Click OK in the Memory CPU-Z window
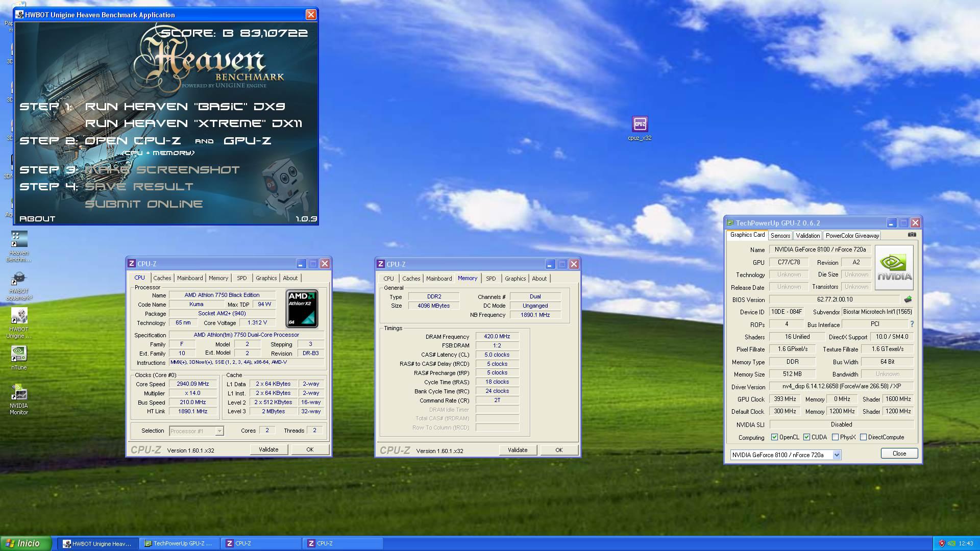The height and width of the screenshot is (551, 980). [559, 450]
